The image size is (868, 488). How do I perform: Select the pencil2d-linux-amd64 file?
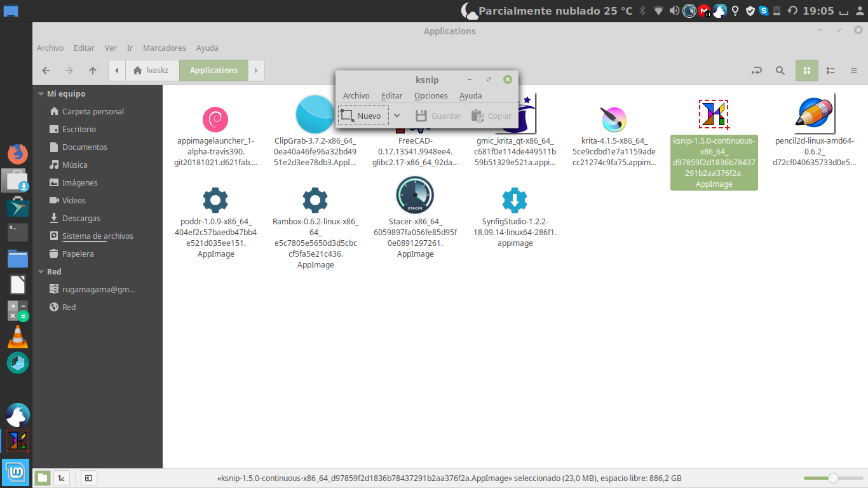[x=815, y=113]
